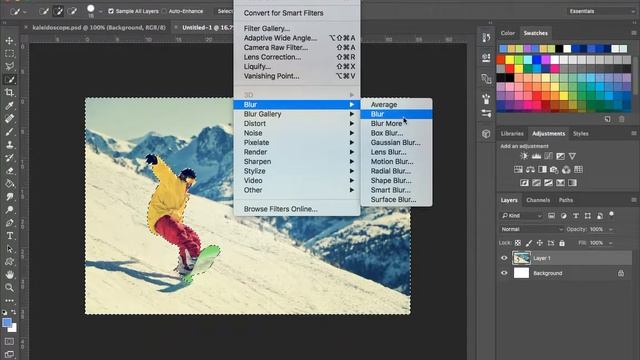The image size is (640, 360).
Task: Toggle lock position icon
Action: click(540, 243)
